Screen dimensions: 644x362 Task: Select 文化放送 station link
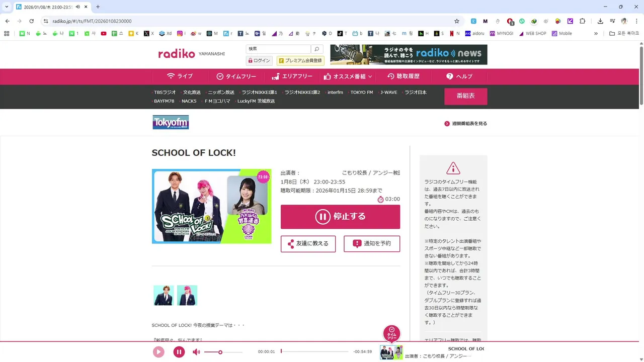click(x=191, y=93)
